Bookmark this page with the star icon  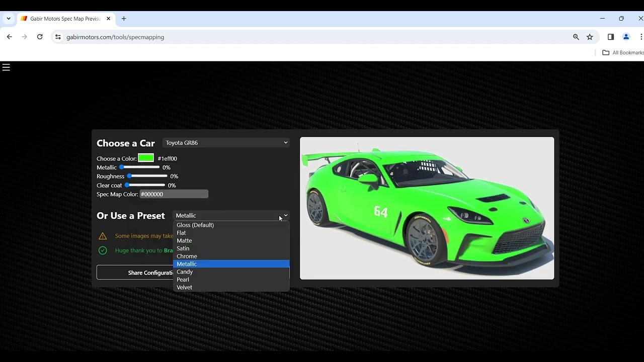[x=590, y=37]
